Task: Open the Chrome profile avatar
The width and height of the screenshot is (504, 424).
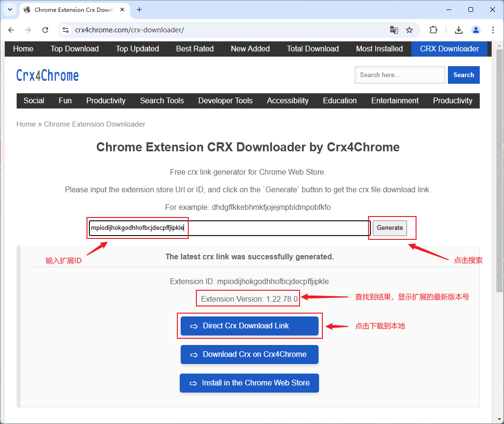Action: click(476, 30)
